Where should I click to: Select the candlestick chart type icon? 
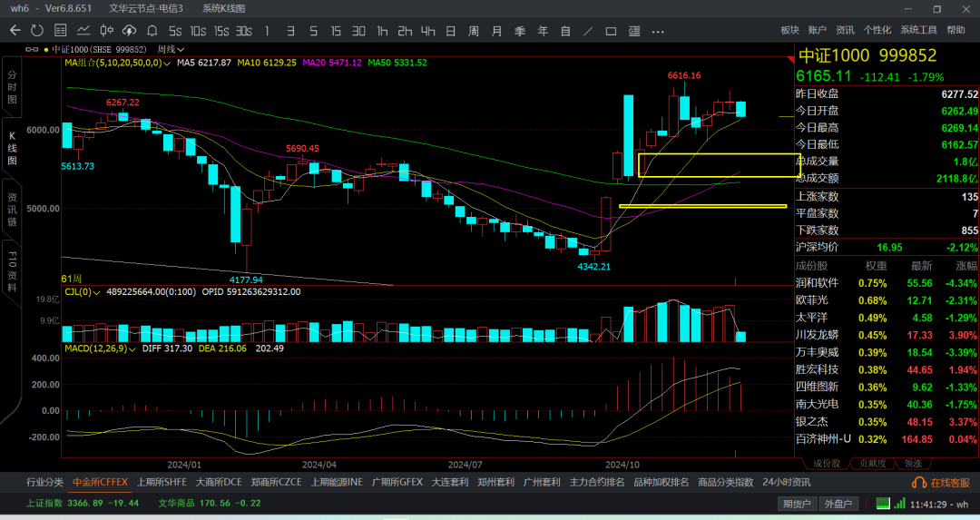[107, 31]
